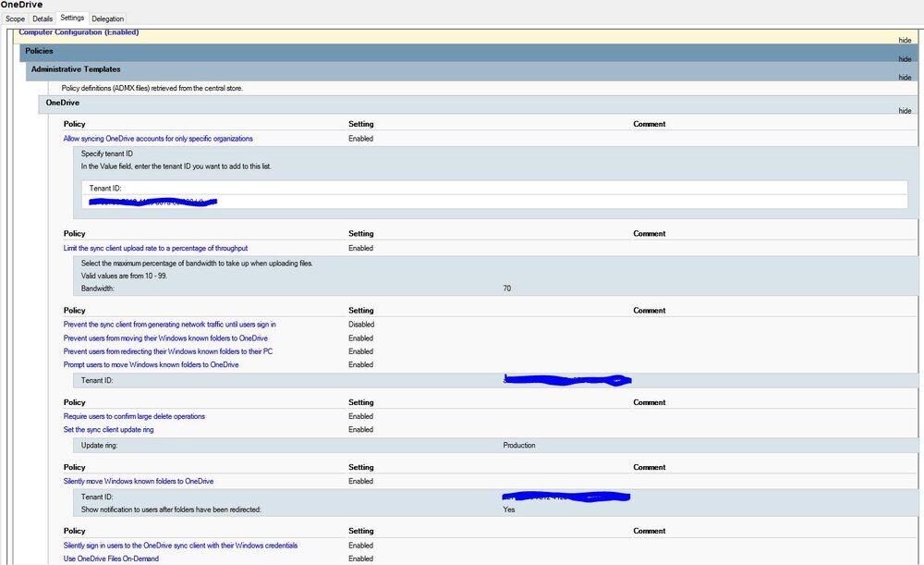
Task: Click Show notification to users after folders redirected
Action: [x=171, y=510]
